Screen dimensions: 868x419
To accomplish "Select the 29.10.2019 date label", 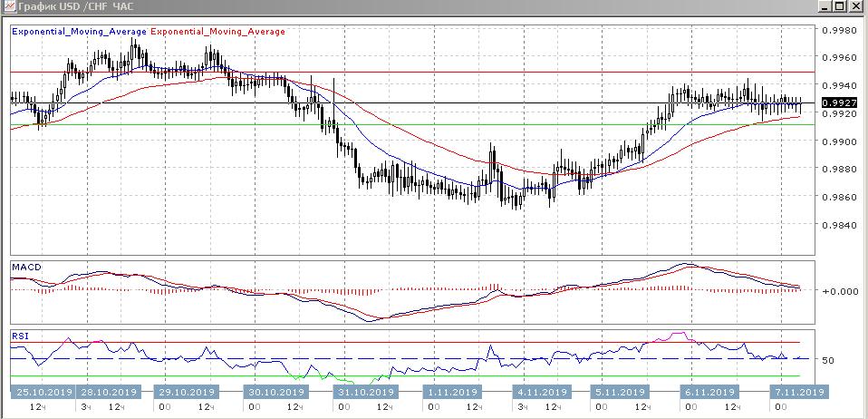I will [187, 393].
